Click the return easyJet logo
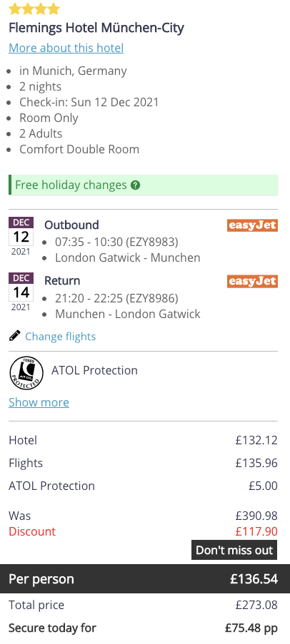This screenshot has height=644, width=290. pyautogui.click(x=252, y=281)
